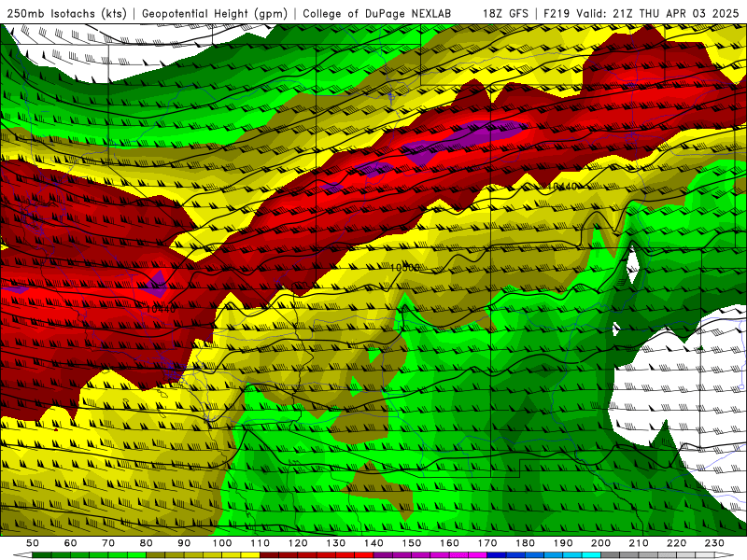Click the '120' color scale label
747x560 pixels.
pyautogui.click(x=298, y=543)
